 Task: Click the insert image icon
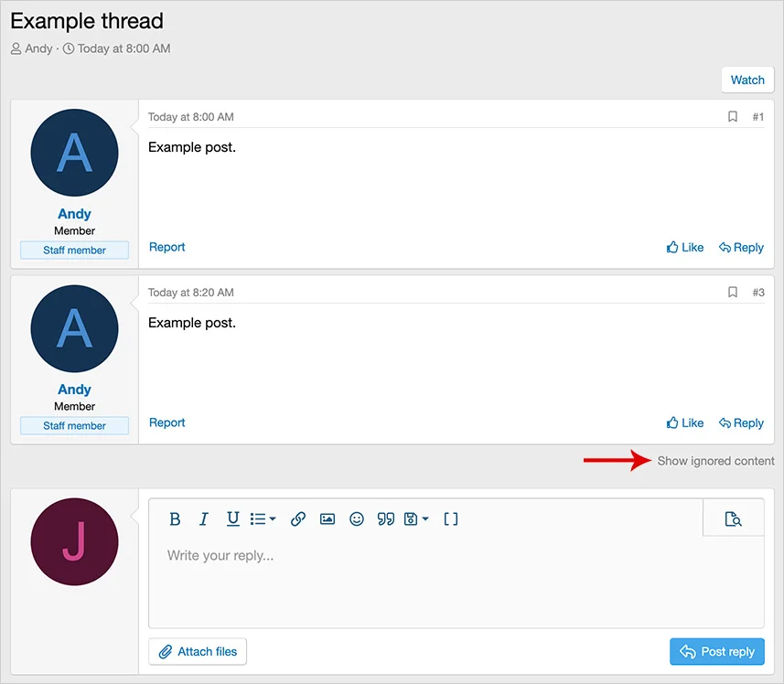tap(328, 518)
